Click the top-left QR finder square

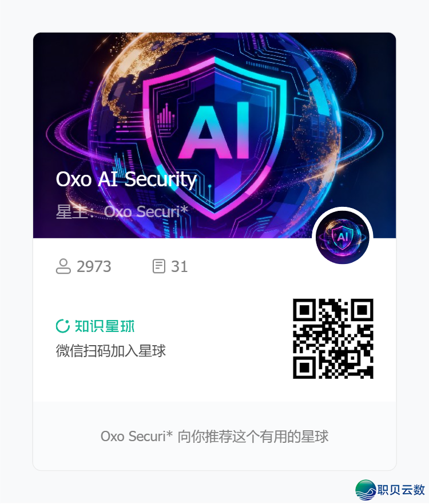coord(304,310)
